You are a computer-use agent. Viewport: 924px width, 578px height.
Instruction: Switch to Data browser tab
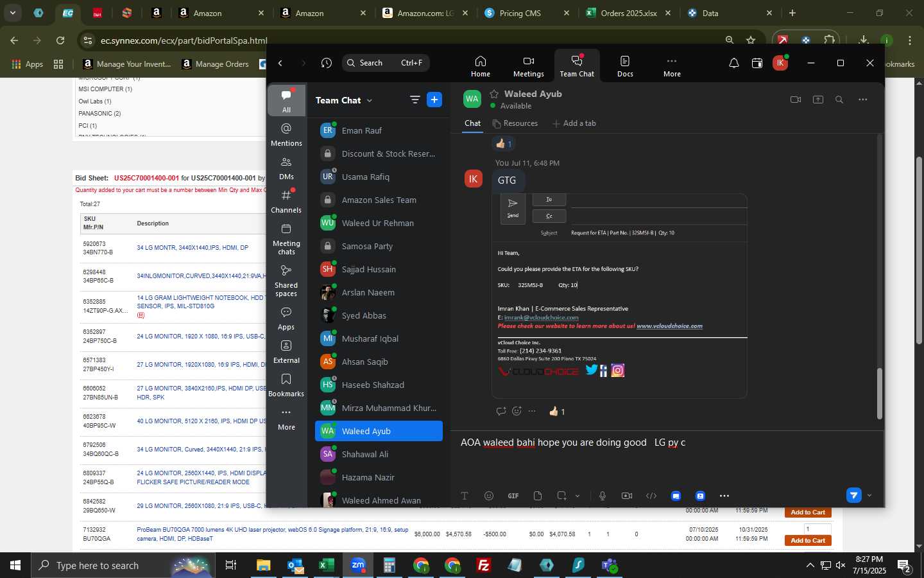coord(730,13)
